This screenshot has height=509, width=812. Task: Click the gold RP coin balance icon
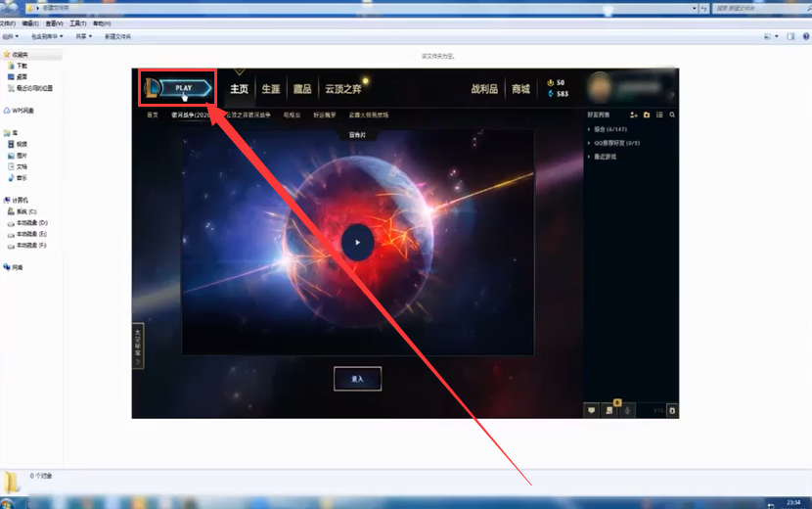pos(550,82)
